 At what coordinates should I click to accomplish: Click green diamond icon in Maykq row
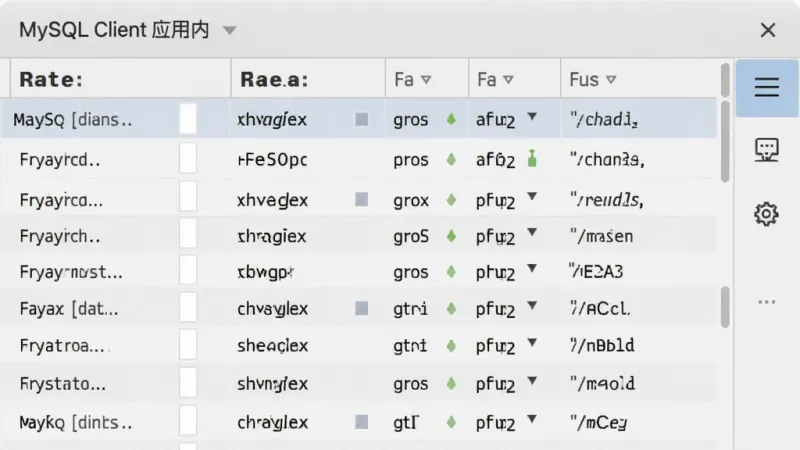[x=451, y=422]
